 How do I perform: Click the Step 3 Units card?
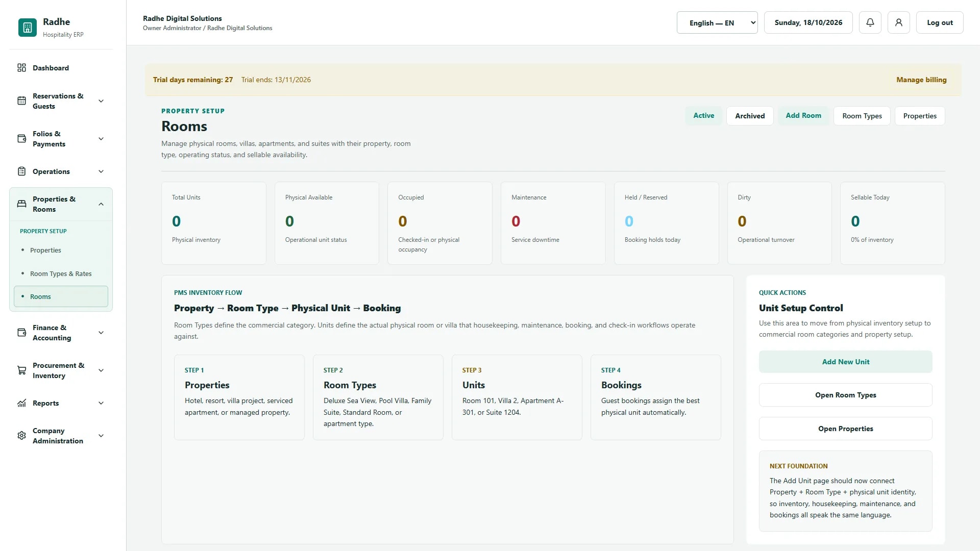517,397
